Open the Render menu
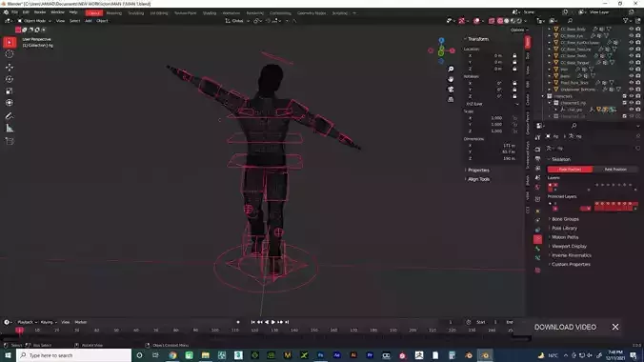Viewport: 644px width, 362px height. pyautogui.click(x=40, y=12)
